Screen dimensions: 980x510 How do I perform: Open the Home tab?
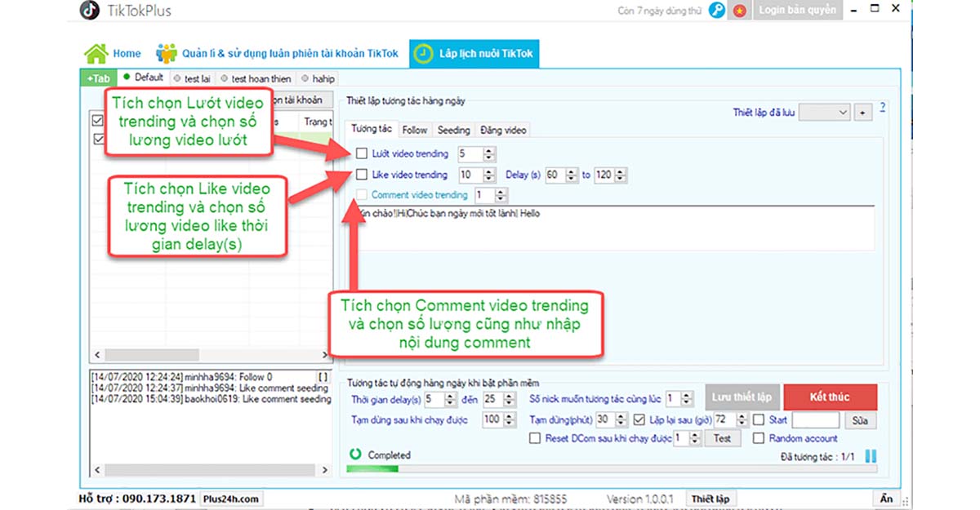[x=113, y=54]
